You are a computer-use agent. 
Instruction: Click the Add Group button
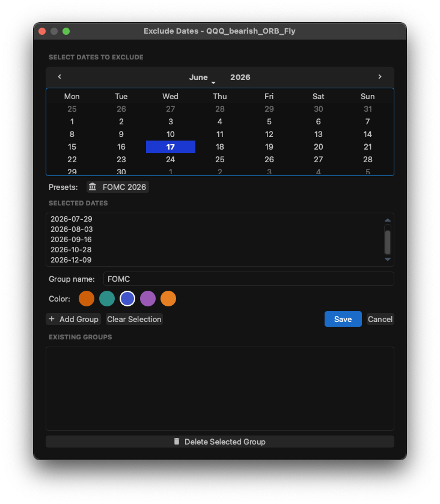73,319
